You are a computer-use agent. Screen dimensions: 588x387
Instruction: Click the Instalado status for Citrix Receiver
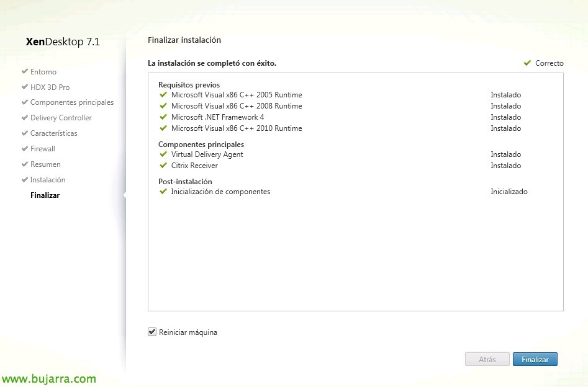coord(506,166)
